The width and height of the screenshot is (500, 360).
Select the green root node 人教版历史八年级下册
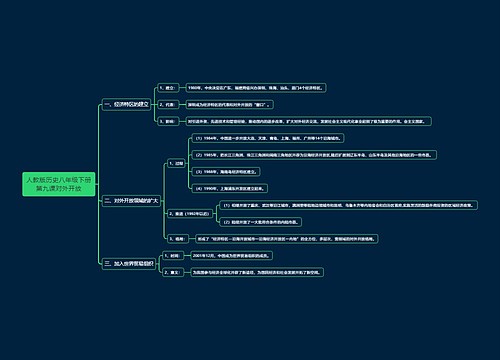(59, 184)
